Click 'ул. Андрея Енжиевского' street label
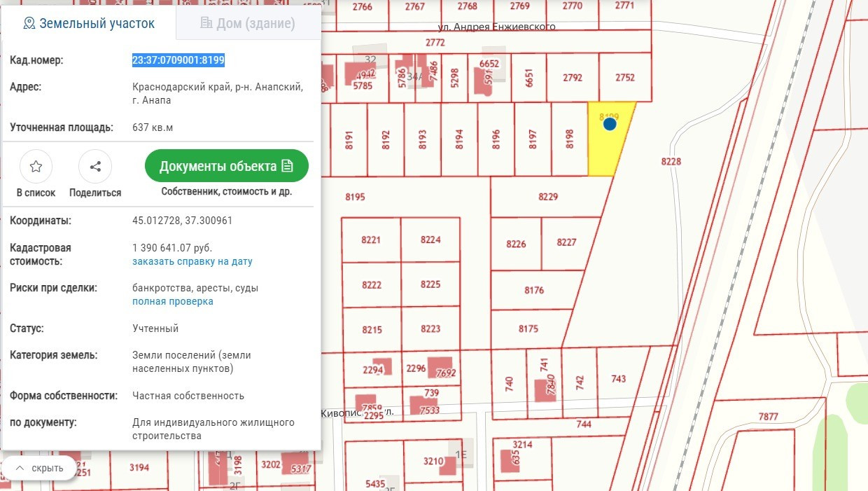This screenshot has width=868, height=491. click(496, 27)
